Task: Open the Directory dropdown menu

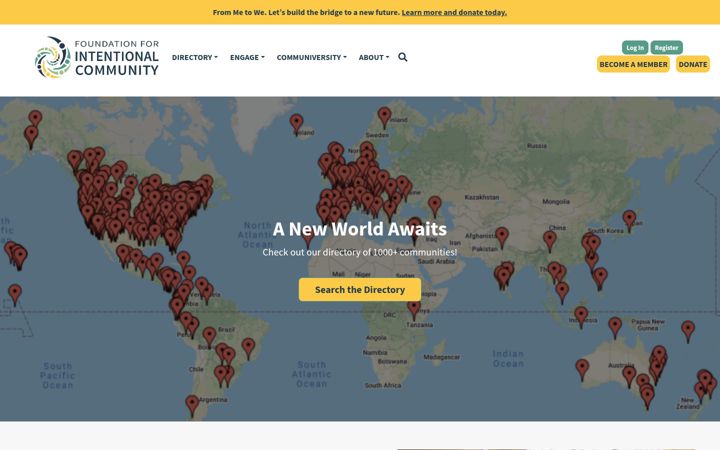Action: (x=195, y=57)
